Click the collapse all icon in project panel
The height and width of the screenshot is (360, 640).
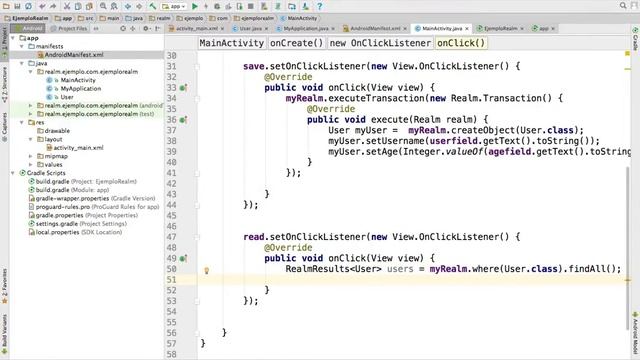133,29
